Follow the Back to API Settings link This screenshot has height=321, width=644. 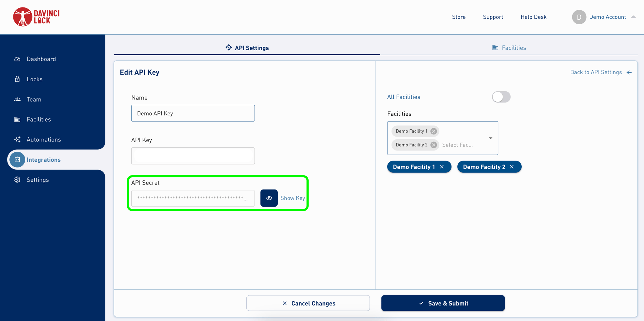click(x=596, y=72)
